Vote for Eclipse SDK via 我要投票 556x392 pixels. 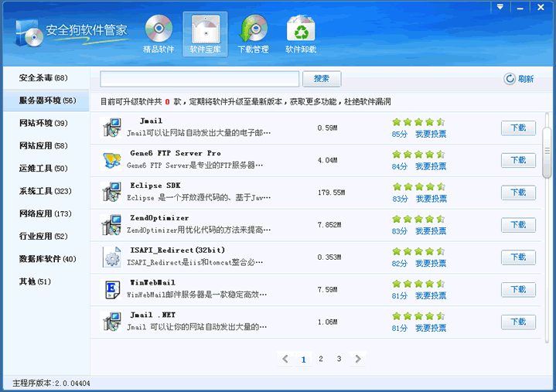coord(431,199)
